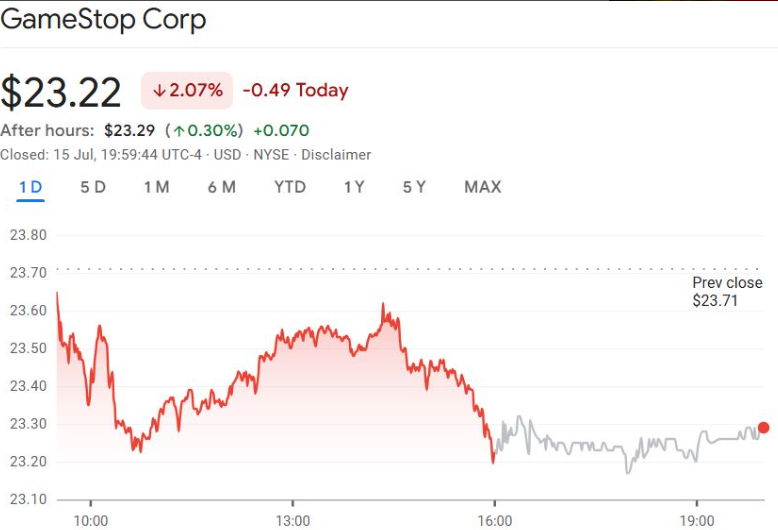Click the GameStop Corp title

(x=103, y=20)
